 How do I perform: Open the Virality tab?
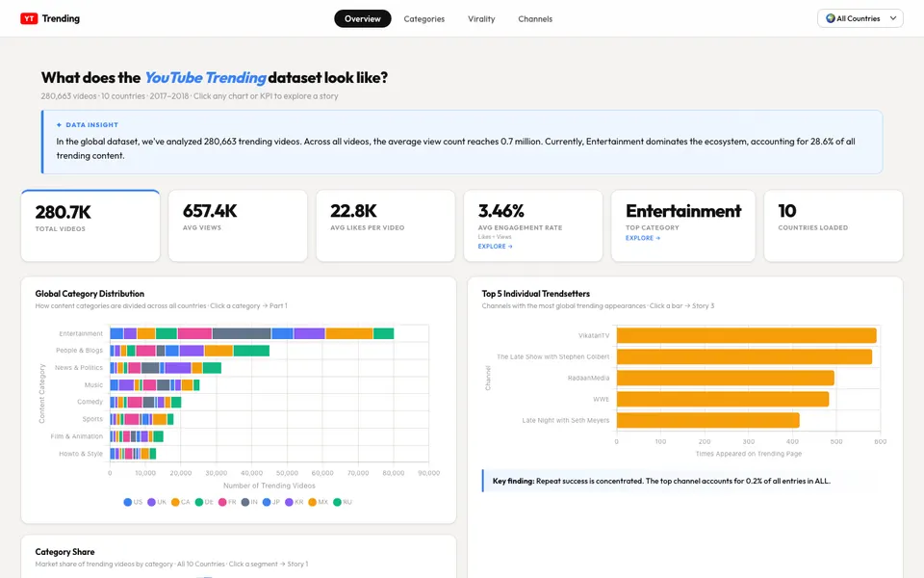tap(481, 19)
